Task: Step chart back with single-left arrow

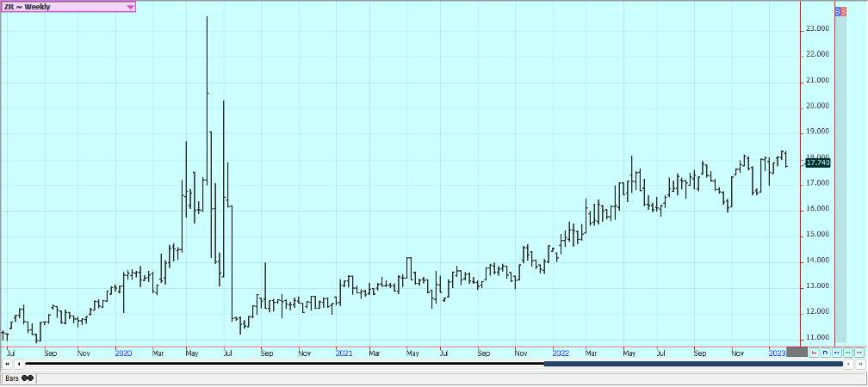Action: coord(19,364)
